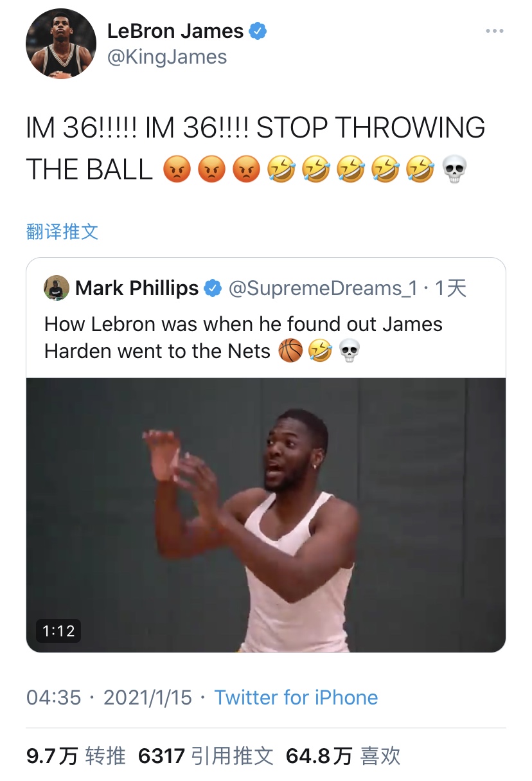This screenshot has width=532, height=781.
Task: Open the quoted Mark Phillips tweet text
Action: (x=244, y=337)
